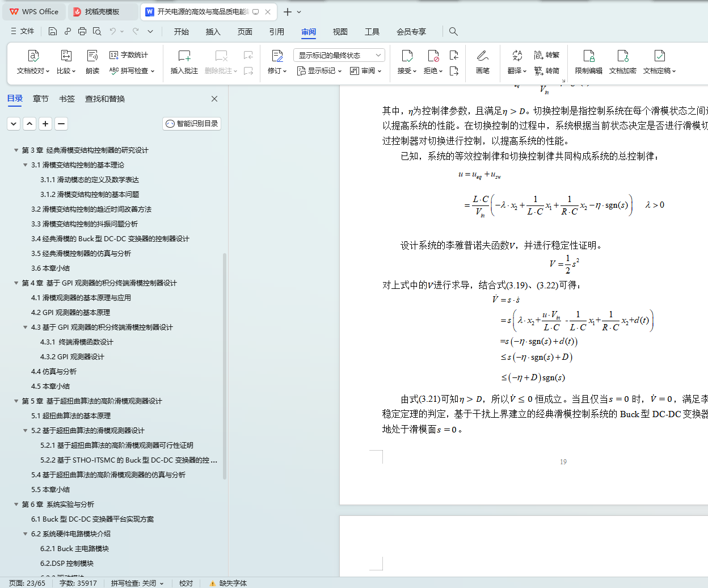Image resolution: width=708 pixels, height=588 pixels.
Task: Switch to 引用 ribbon tab
Action: point(277,32)
